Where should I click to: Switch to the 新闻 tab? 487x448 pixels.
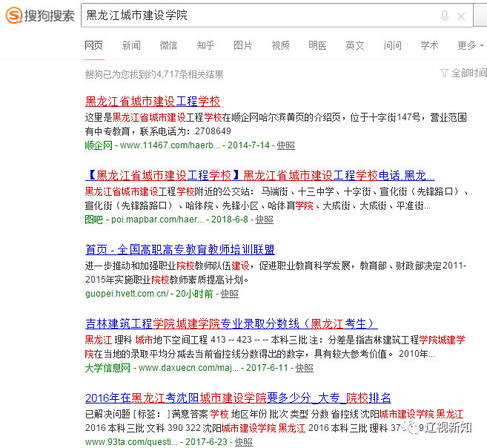point(131,45)
